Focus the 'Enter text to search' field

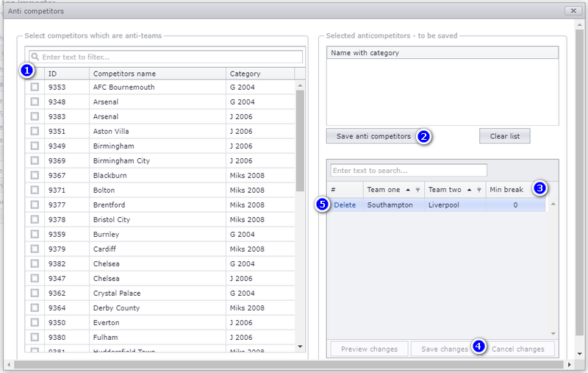tap(409, 171)
